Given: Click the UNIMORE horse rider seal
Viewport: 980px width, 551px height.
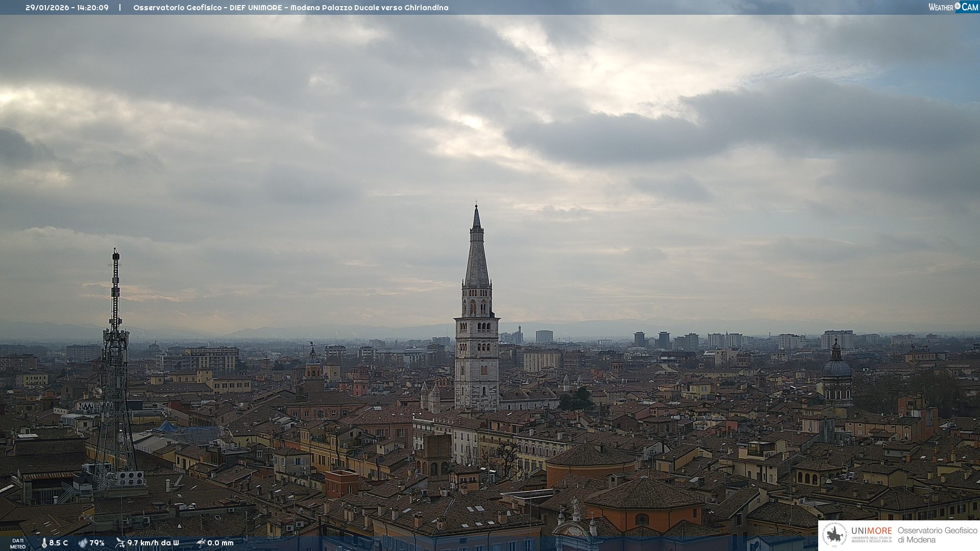Looking at the screenshot, I should 835,535.
